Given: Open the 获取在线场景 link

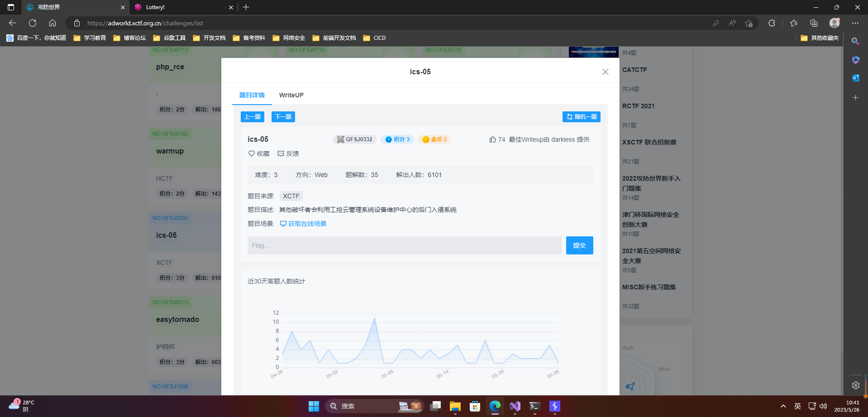Looking at the screenshot, I should 307,223.
